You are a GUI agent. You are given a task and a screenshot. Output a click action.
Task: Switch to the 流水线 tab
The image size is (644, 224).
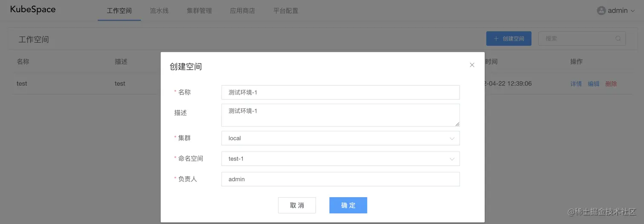159,11
